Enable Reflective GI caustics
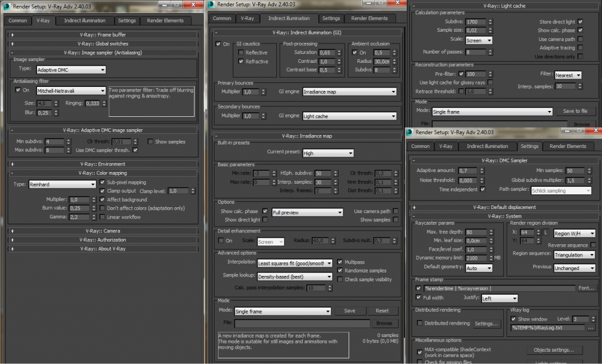The height and width of the screenshot is (364, 602). tap(240, 53)
